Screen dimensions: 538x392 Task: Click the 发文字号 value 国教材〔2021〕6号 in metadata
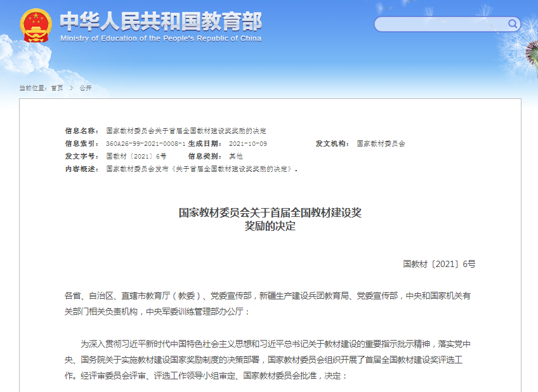pyautogui.click(x=136, y=156)
